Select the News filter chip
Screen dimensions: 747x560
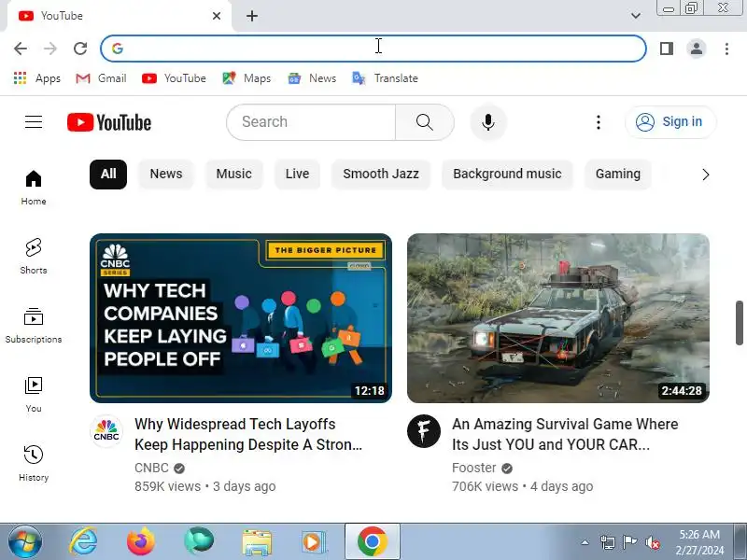166,175
